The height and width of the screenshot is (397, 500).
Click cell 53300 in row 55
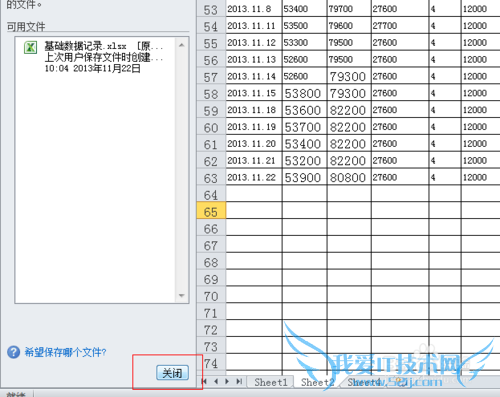pos(304,43)
